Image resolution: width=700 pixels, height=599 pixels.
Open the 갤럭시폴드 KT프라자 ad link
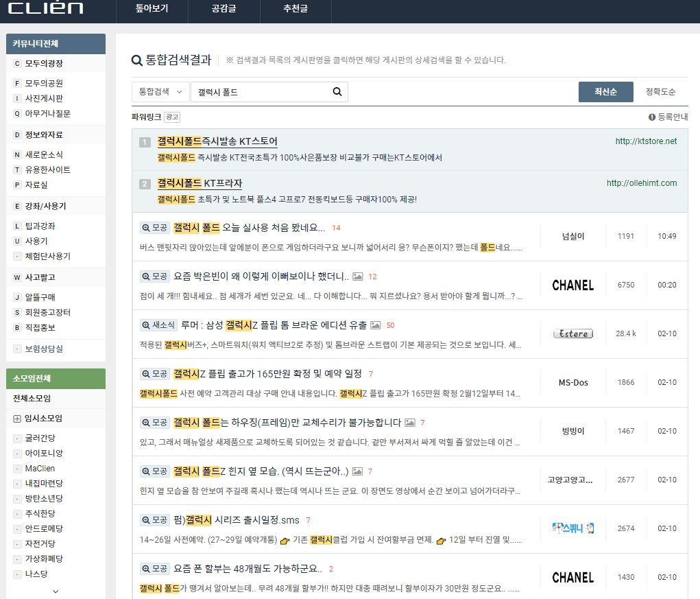pyautogui.click(x=200, y=184)
